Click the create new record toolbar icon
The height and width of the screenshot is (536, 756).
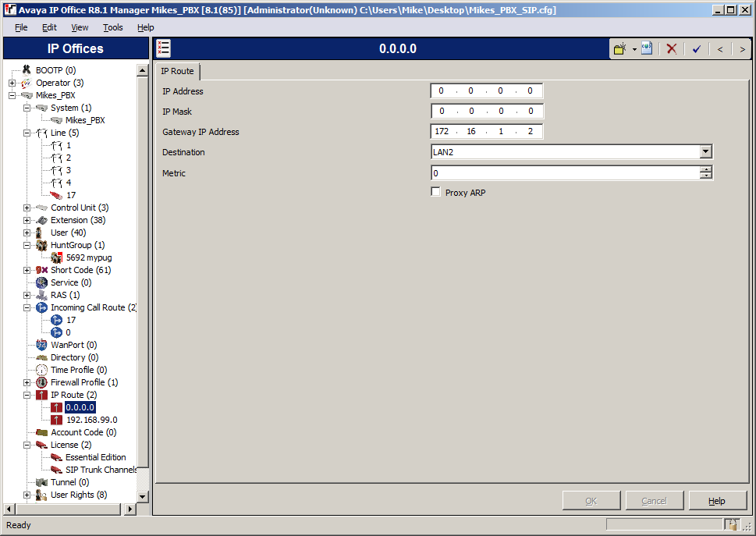coord(620,48)
